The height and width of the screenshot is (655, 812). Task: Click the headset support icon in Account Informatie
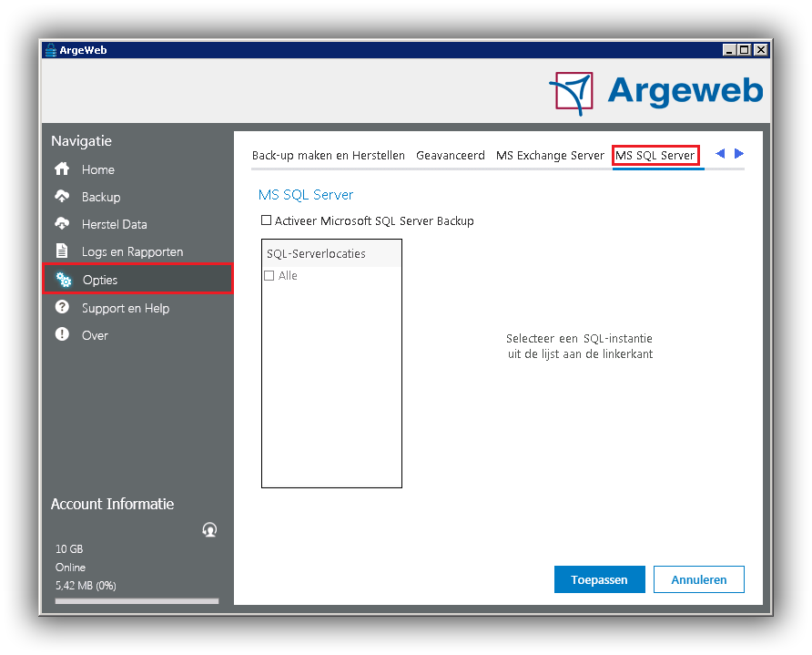209,529
